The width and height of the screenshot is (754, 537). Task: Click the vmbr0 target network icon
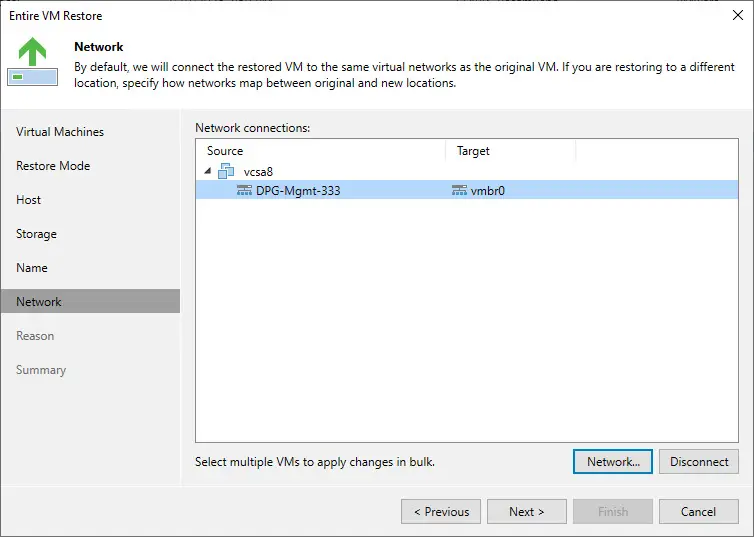point(459,190)
